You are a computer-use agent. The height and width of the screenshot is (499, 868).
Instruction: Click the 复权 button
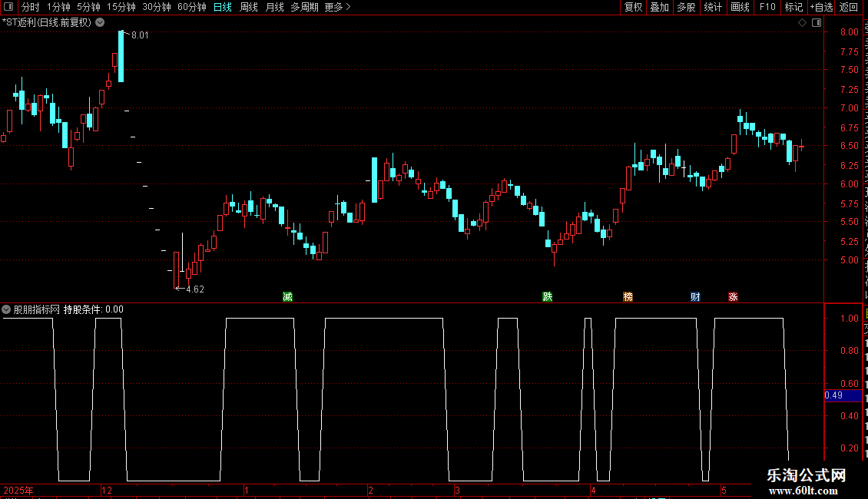tap(633, 7)
